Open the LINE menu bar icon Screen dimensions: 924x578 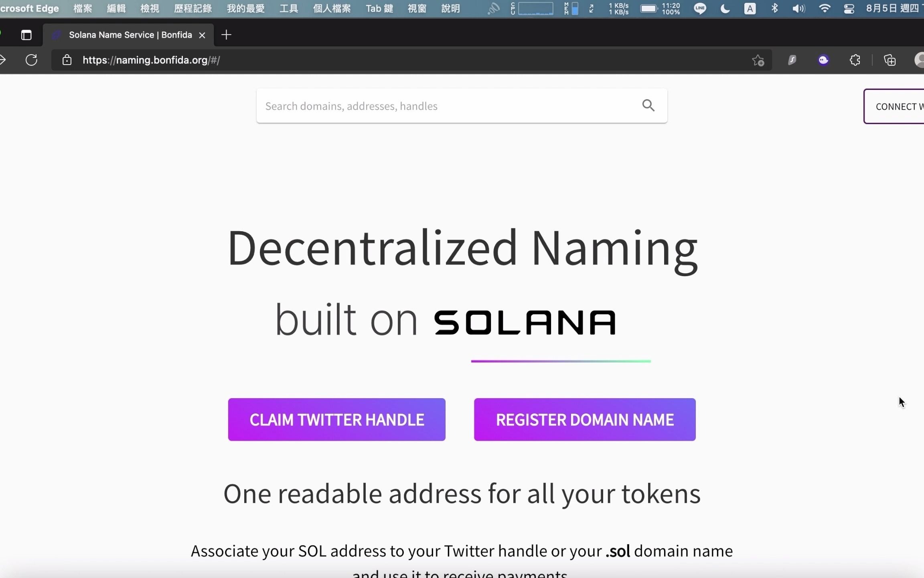tap(700, 8)
